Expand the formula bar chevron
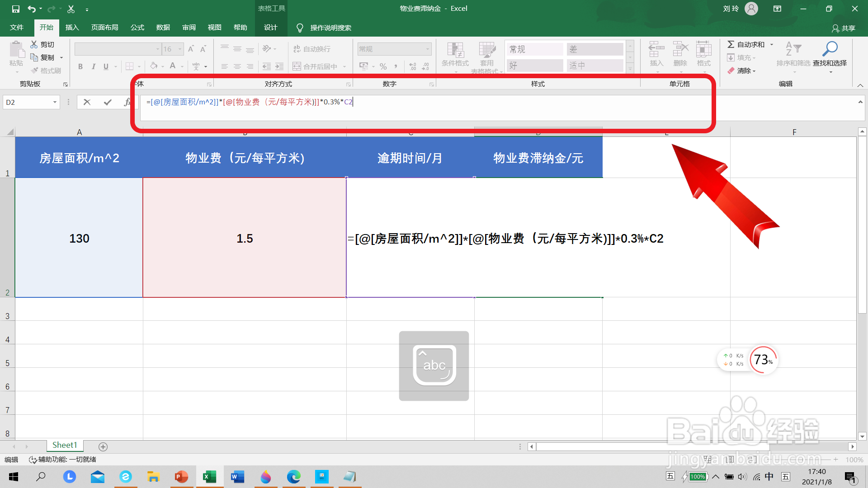Screen dimensions: 868x488 860,102
